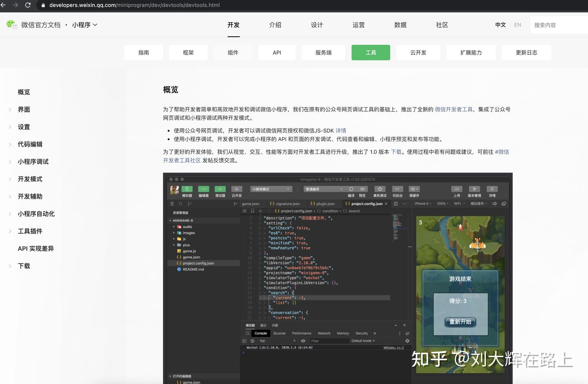The height and width of the screenshot is (384, 588).
Task: Open the 组件 section button
Action: tap(233, 52)
